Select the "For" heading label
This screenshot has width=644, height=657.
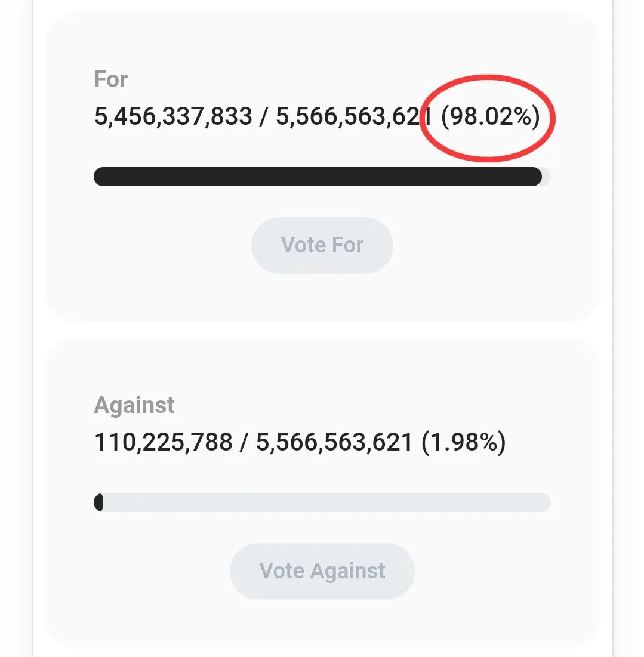click(x=111, y=79)
